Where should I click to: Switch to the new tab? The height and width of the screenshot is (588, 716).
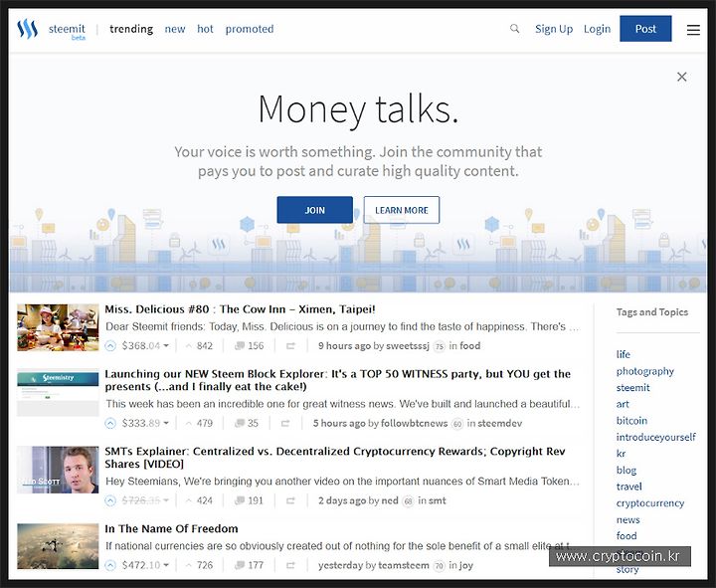pos(175,29)
